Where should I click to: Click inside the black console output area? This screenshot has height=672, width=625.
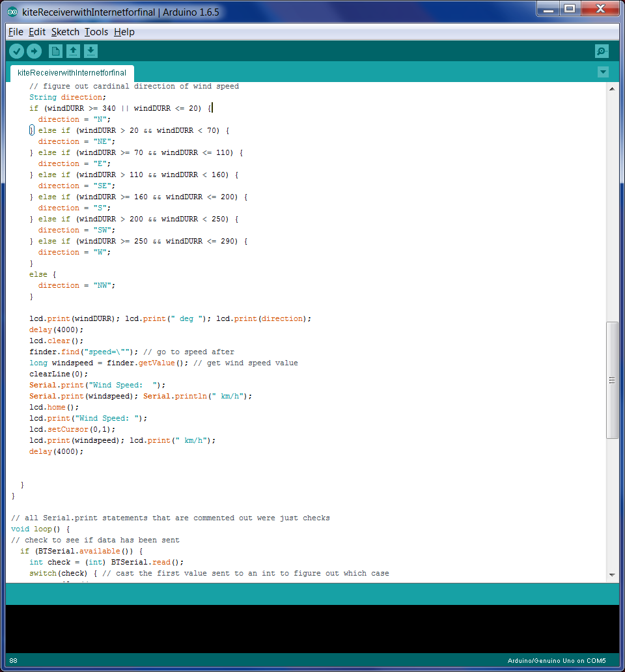312,629
